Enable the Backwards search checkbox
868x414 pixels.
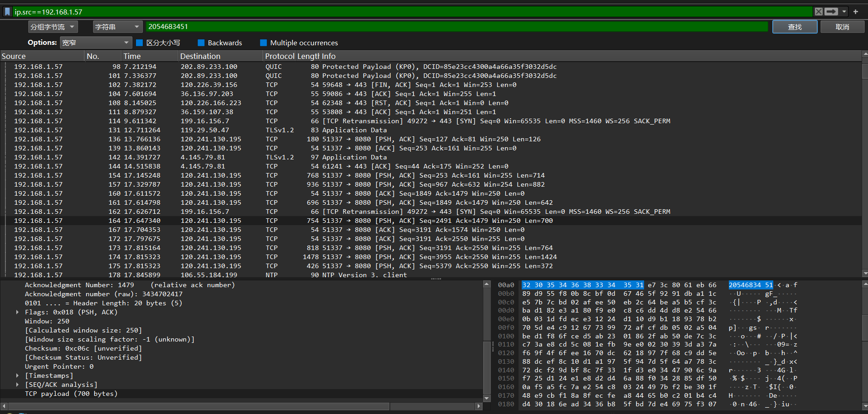201,43
